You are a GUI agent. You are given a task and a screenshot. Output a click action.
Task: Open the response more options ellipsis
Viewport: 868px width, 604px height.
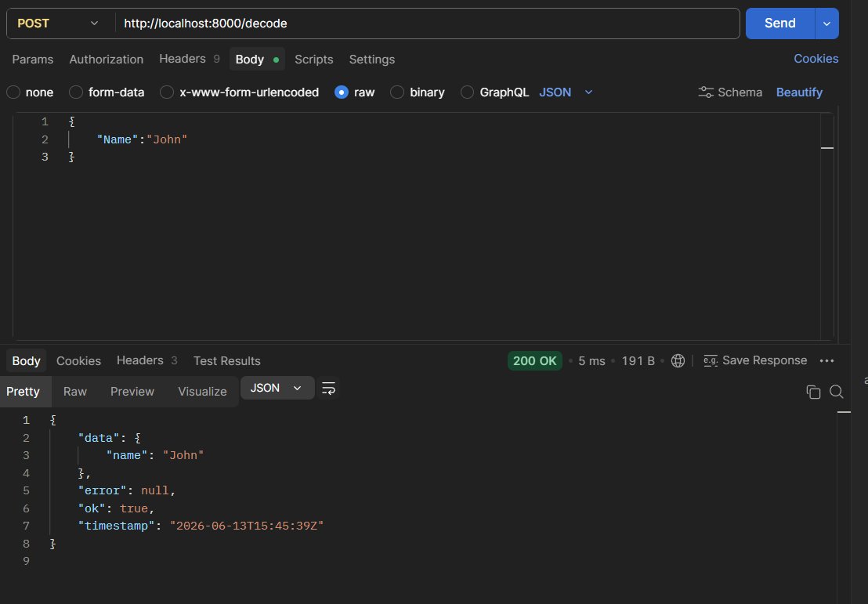tap(826, 361)
